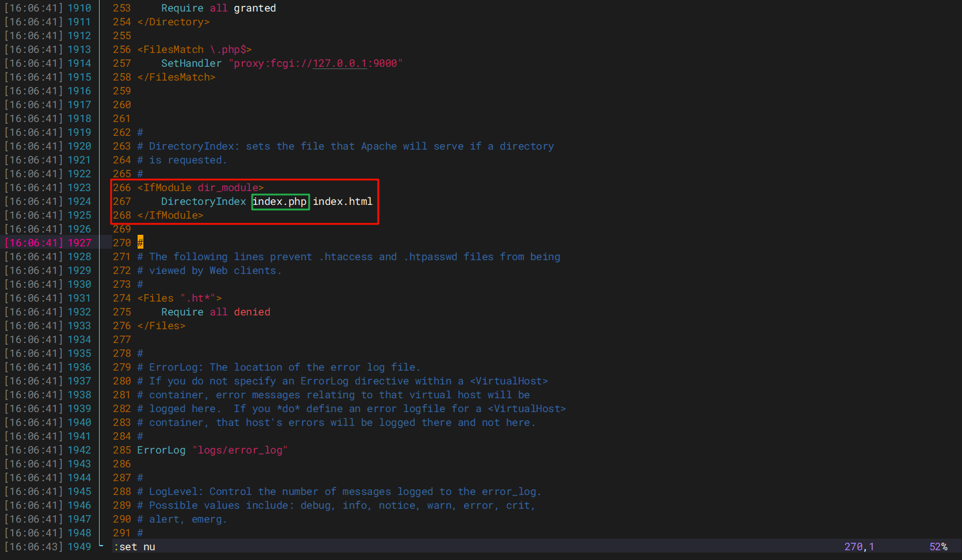Click "<VirtualHost>" on line 280

(x=509, y=381)
